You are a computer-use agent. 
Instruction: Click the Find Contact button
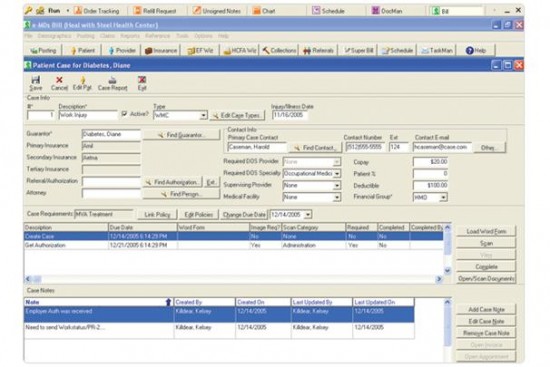pyautogui.click(x=315, y=148)
